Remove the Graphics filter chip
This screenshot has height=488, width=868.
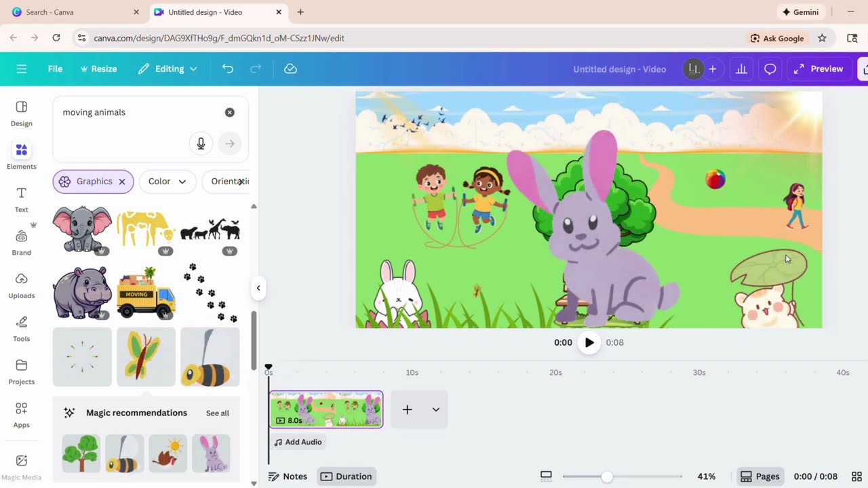[122, 182]
